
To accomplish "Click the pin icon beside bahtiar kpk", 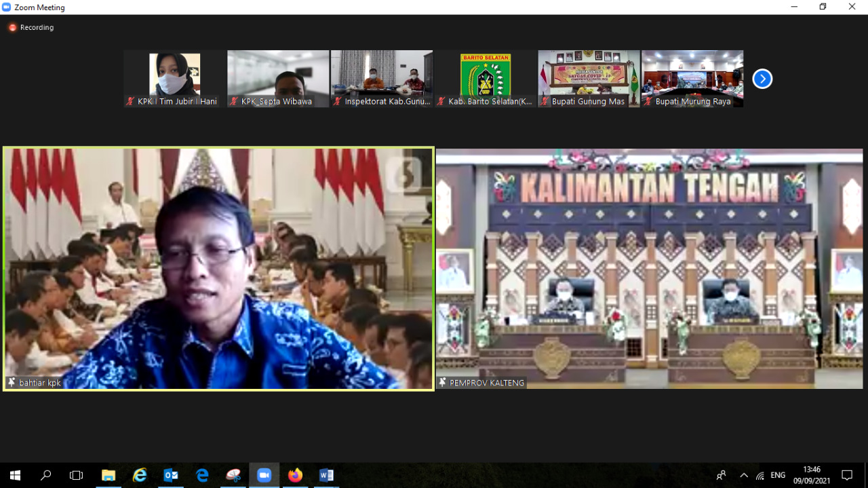I will click(x=12, y=383).
